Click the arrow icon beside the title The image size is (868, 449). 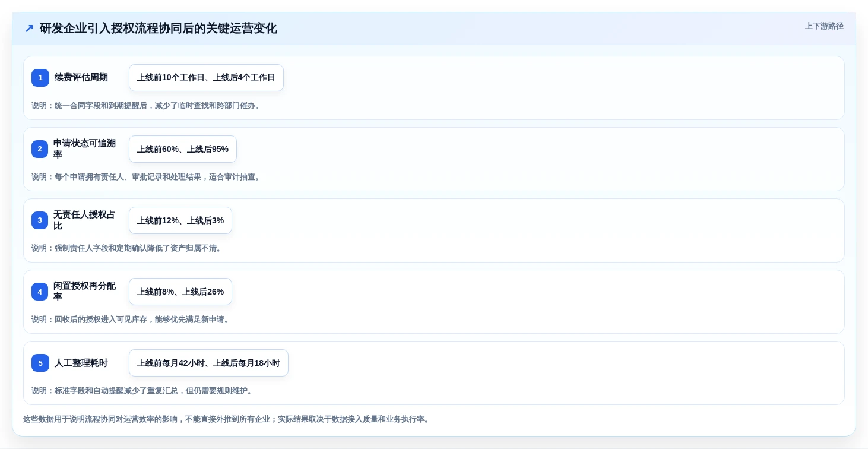[x=29, y=29]
